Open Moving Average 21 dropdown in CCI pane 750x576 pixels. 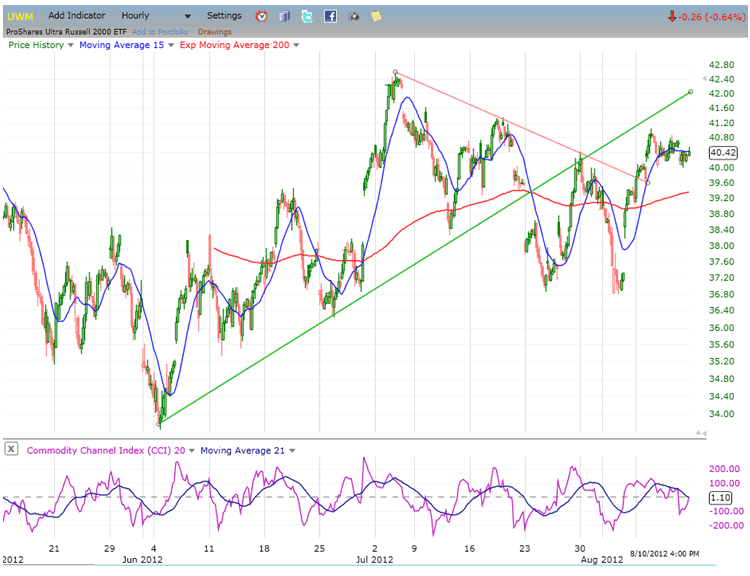(x=285, y=450)
